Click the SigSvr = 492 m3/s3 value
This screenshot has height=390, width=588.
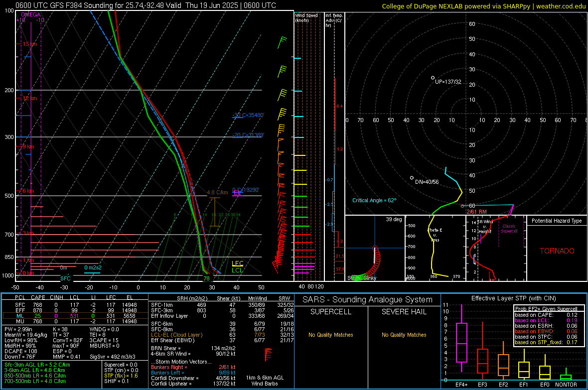[113, 357]
